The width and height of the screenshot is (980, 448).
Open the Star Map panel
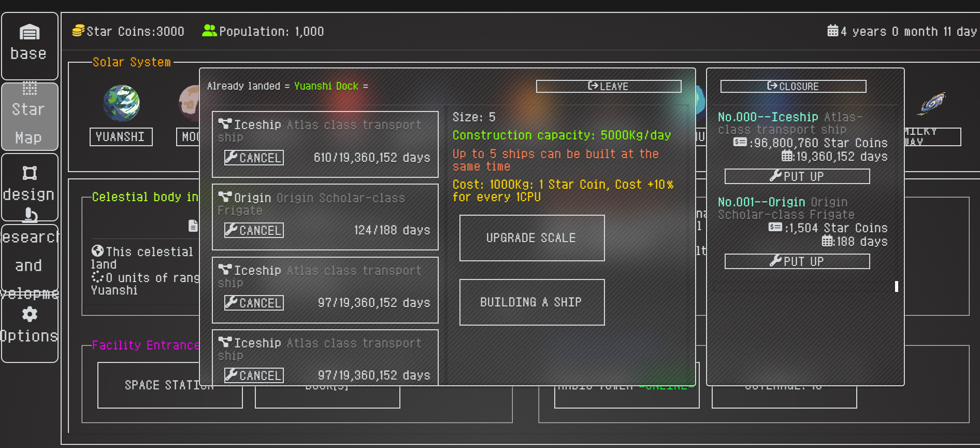pyautogui.click(x=30, y=117)
